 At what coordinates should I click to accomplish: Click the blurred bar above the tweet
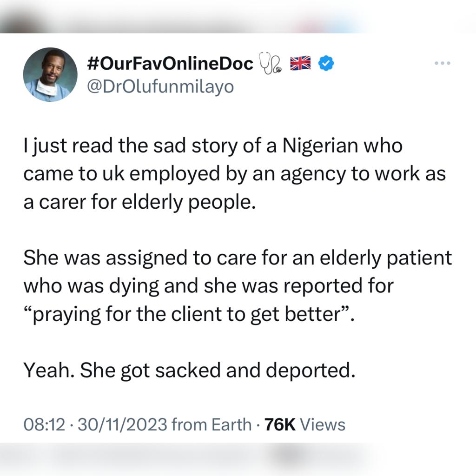(186, 19)
